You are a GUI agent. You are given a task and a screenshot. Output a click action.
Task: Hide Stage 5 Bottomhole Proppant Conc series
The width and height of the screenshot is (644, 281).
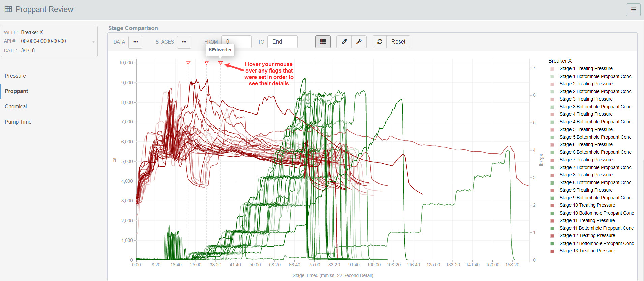coord(595,137)
